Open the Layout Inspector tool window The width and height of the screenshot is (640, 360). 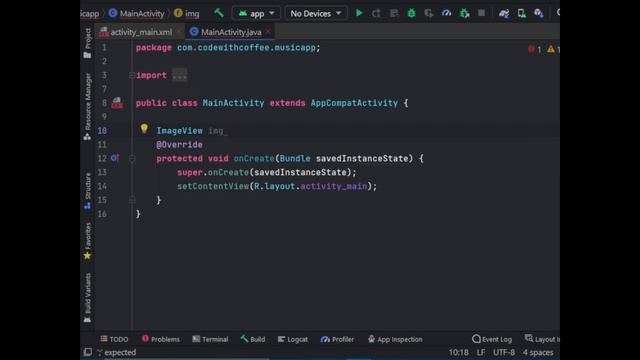coord(542,339)
